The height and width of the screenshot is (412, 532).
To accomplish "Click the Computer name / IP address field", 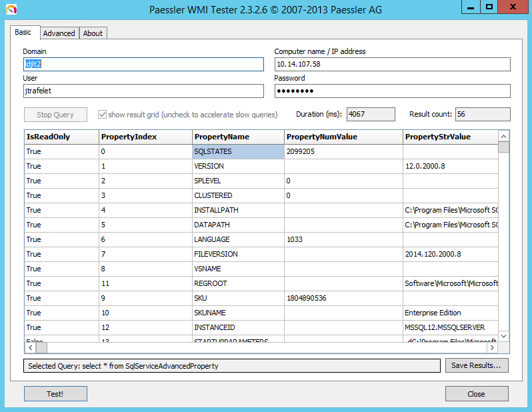I will [392, 64].
